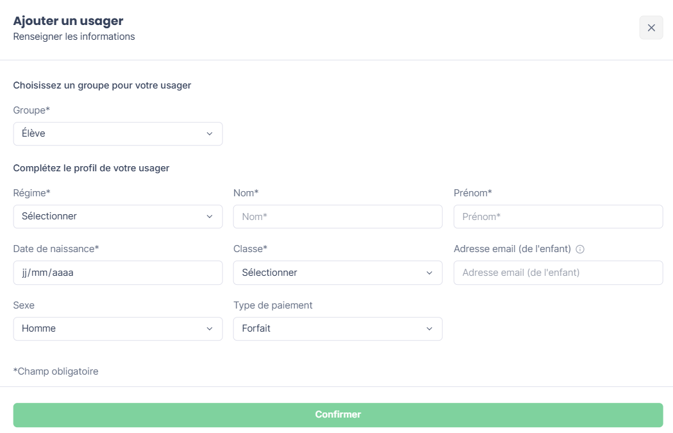Screen dimensions: 673x433
Task: Click the chevron arrow in Sexe field
Action: pyautogui.click(x=209, y=329)
